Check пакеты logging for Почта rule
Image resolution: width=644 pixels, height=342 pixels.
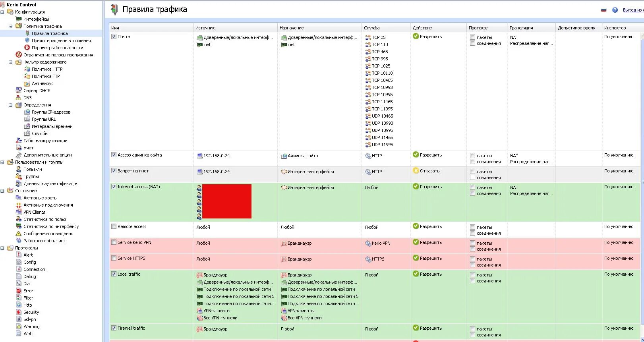coord(472,37)
